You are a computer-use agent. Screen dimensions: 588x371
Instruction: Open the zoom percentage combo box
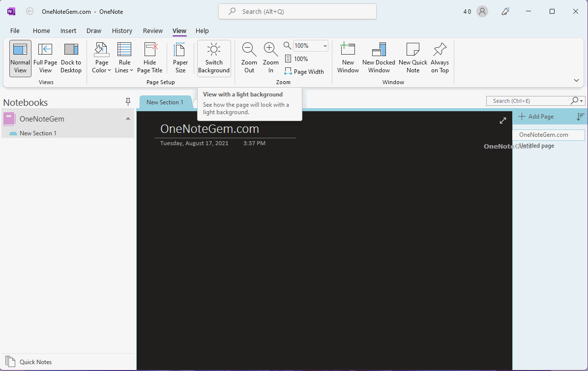pos(310,46)
